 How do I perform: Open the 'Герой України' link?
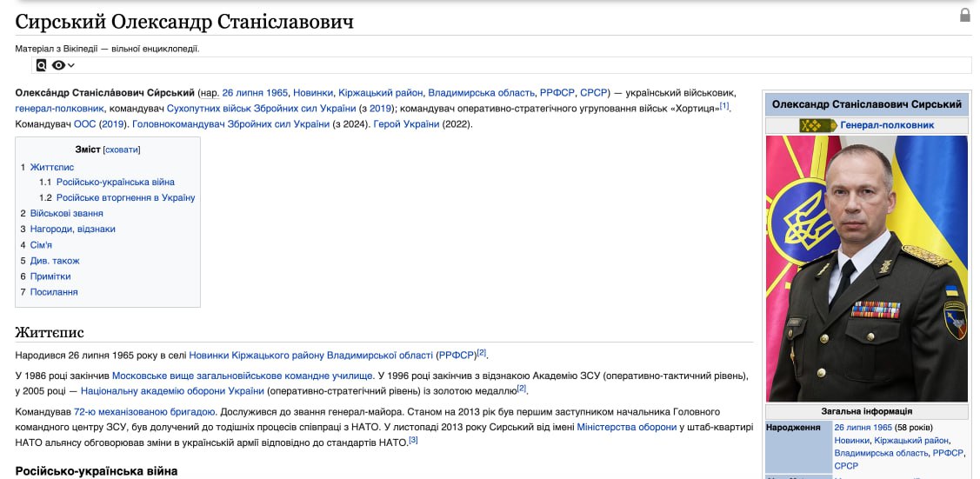(405, 124)
